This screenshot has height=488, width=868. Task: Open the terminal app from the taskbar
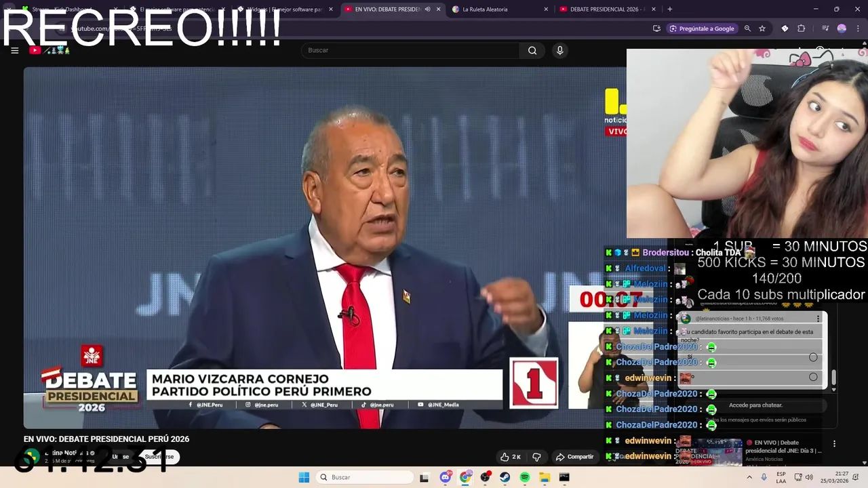(564, 477)
